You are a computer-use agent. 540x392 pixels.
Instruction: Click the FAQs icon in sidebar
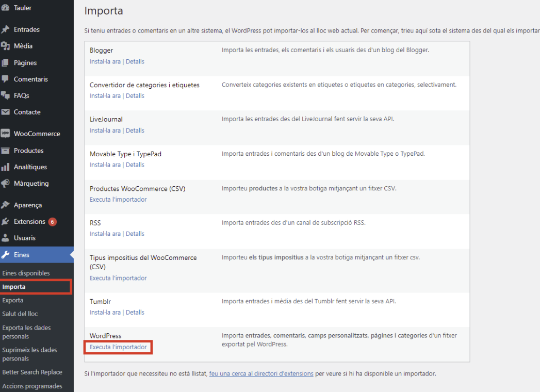(5, 95)
